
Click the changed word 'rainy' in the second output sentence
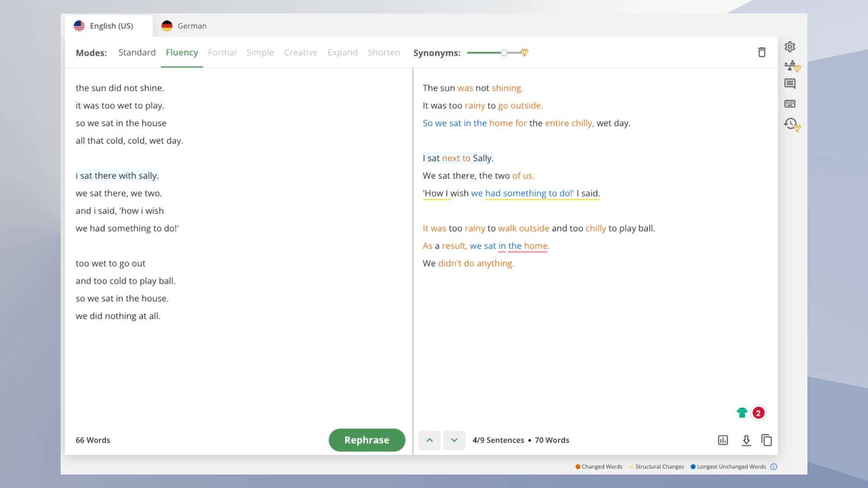click(x=475, y=106)
